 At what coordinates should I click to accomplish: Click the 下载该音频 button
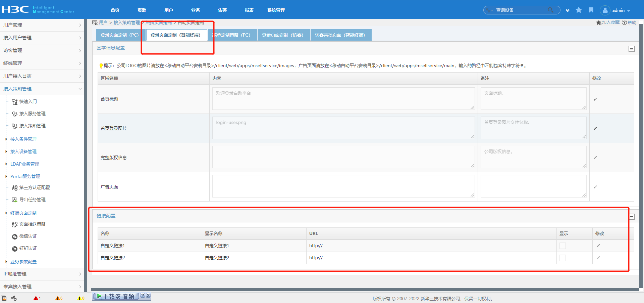(x=116, y=296)
